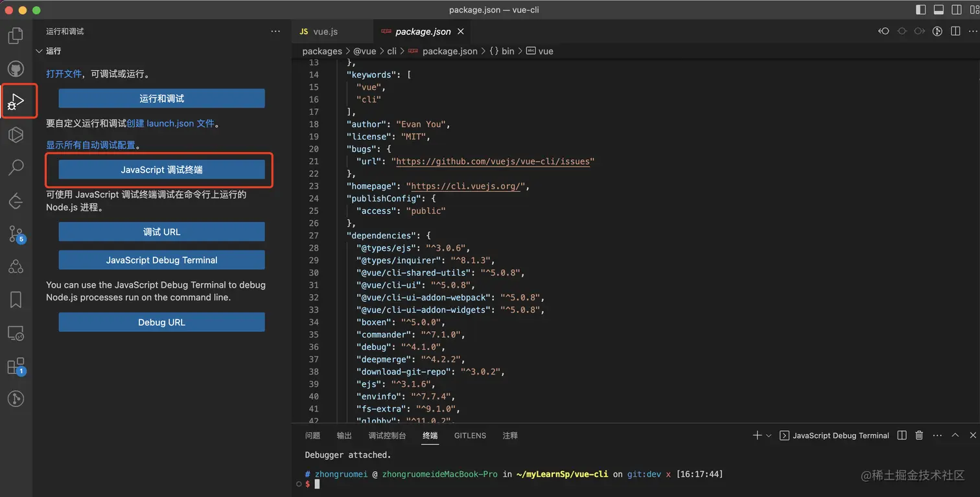The image size is (980, 497).
Task: Open Extensions view with badge 1
Action: point(16,366)
